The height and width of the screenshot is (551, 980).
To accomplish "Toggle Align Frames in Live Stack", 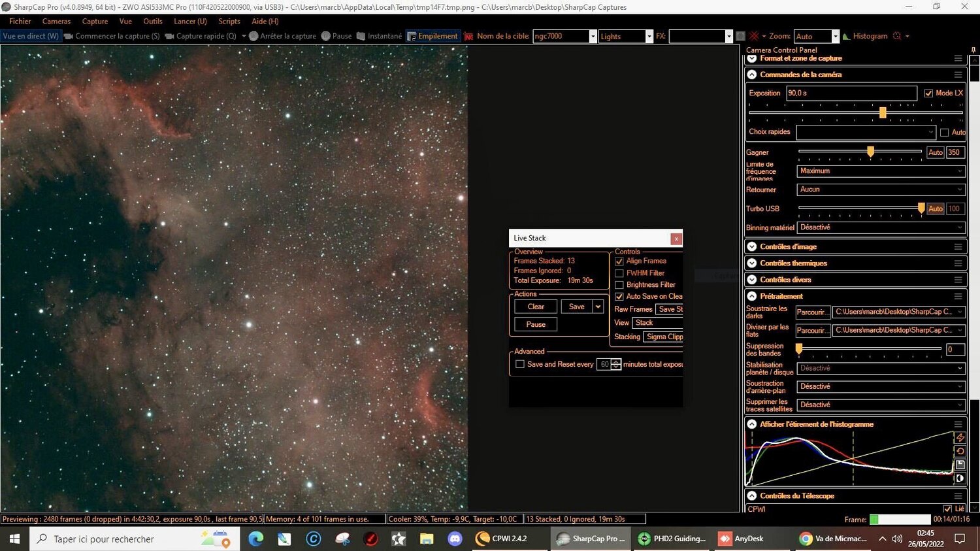I will click(x=619, y=261).
